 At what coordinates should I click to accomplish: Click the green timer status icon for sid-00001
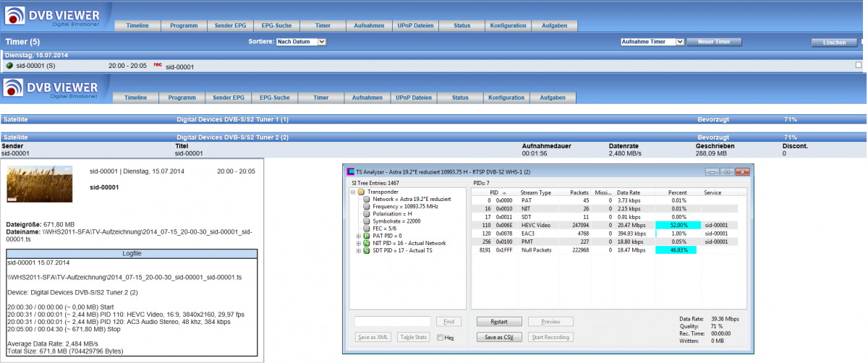(x=9, y=66)
